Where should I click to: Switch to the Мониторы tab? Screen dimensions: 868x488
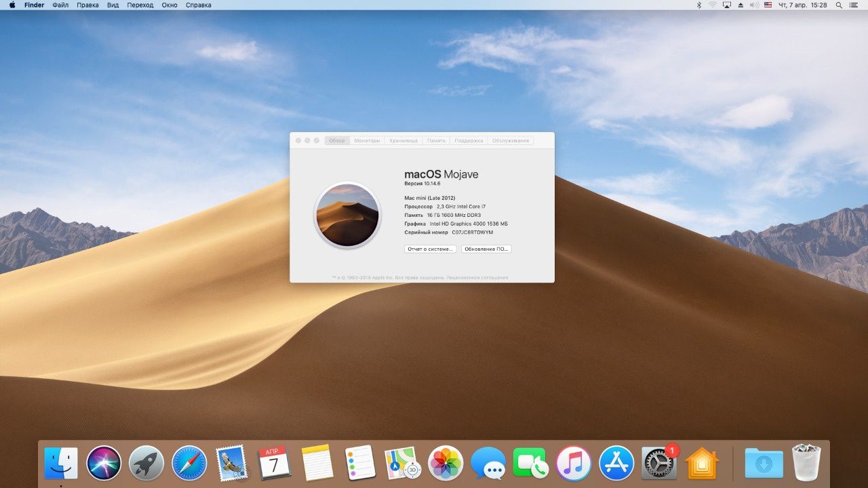367,140
